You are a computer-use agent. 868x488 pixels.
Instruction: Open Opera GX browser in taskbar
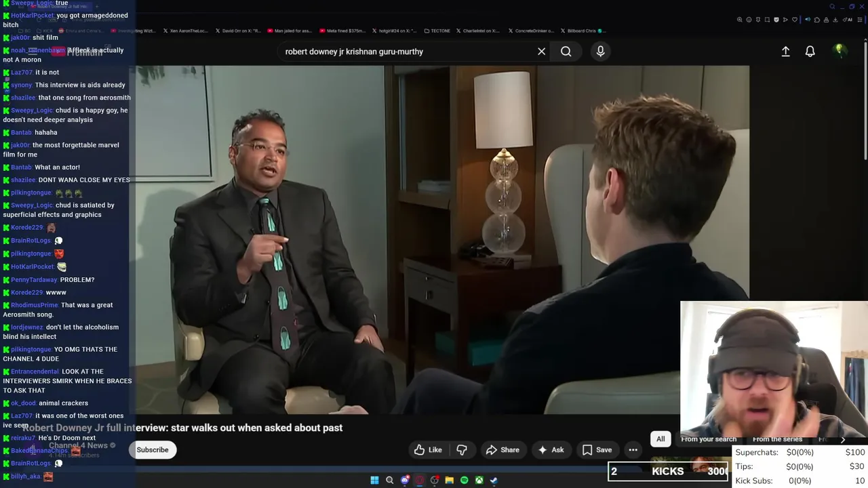[x=420, y=481]
